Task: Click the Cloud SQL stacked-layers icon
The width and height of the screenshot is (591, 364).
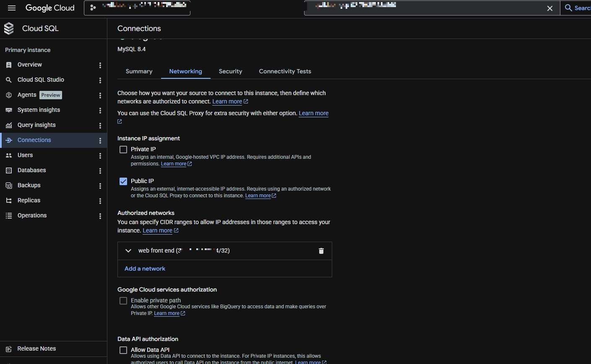Action: pyautogui.click(x=9, y=28)
